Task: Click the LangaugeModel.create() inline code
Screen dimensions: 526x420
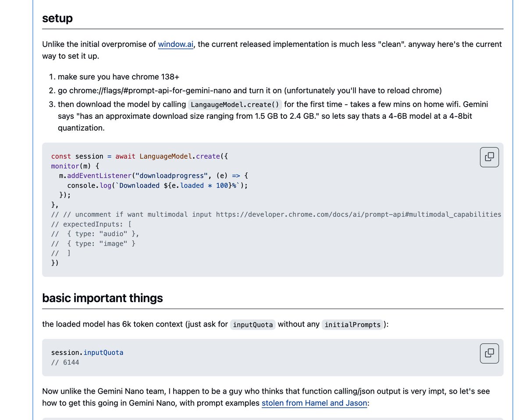Action: pos(235,104)
